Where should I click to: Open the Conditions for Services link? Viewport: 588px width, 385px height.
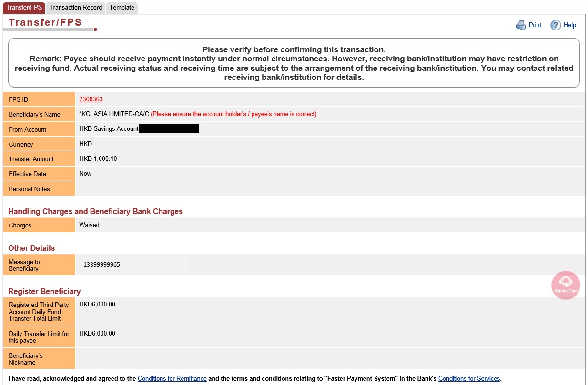(469, 379)
